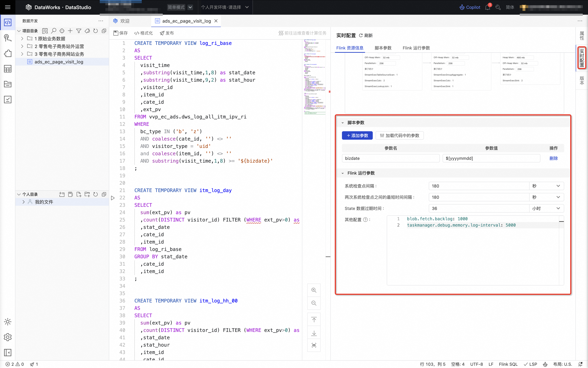Add new item in project directory

(x=70, y=31)
